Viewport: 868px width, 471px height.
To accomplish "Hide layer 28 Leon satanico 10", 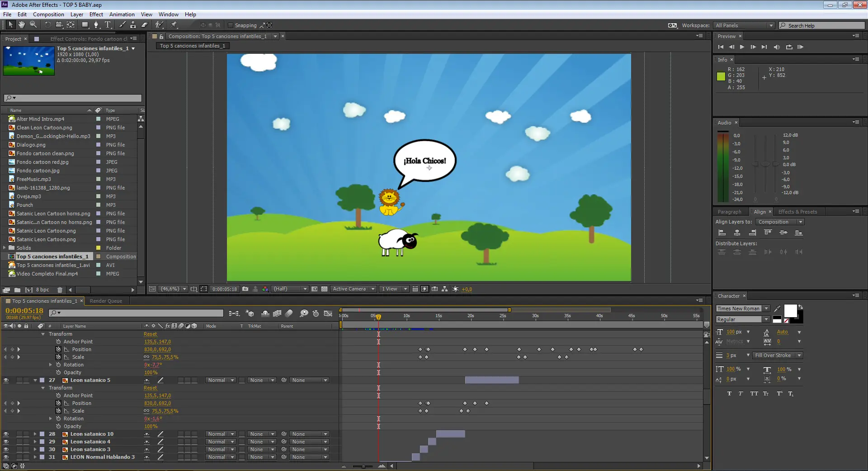I will tap(6, 434).
